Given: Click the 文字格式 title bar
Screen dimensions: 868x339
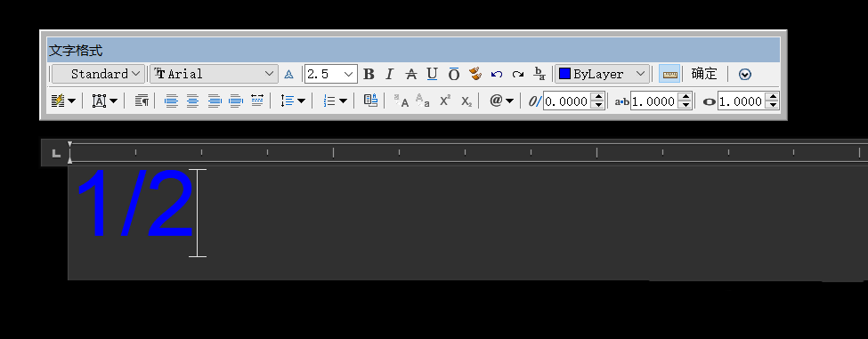Looking at the screenshot, I should [413, 51].
